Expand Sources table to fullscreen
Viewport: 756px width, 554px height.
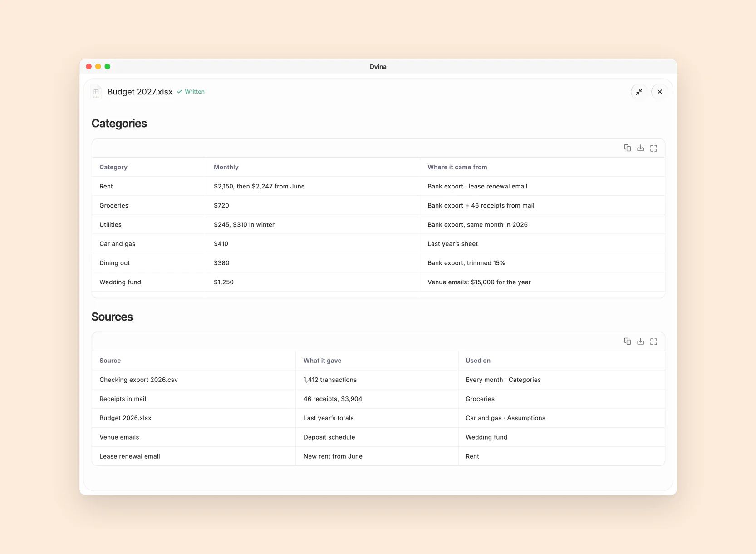pyautogui.click(x=653, y=341)
